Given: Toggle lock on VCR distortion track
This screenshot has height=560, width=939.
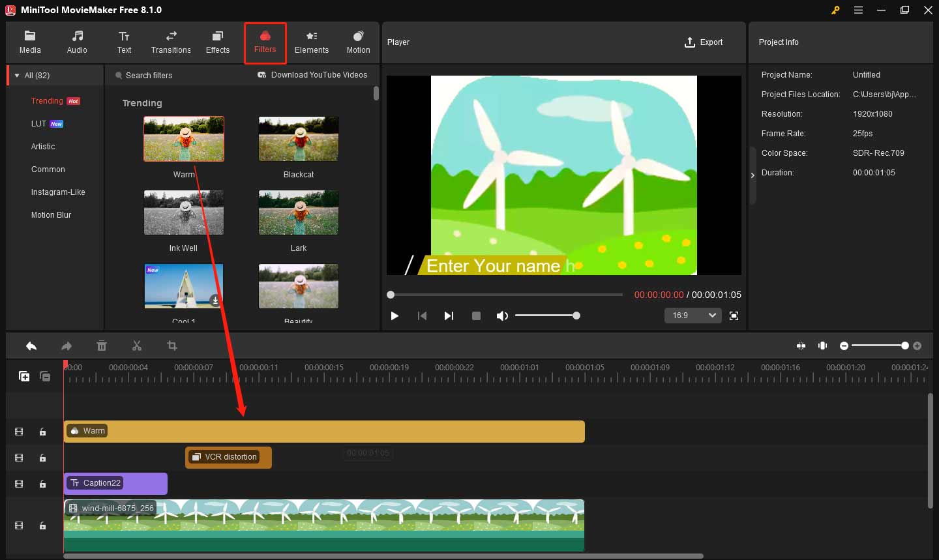Looking at the screenshot, I should (42, 458).
